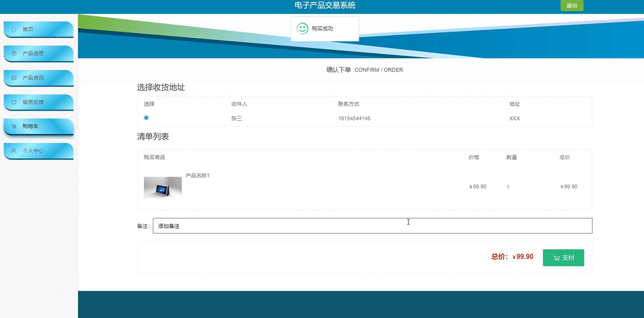Screen dimensions: 644x318
Task: Click address value XXX
Action: [x=515, y=118]
